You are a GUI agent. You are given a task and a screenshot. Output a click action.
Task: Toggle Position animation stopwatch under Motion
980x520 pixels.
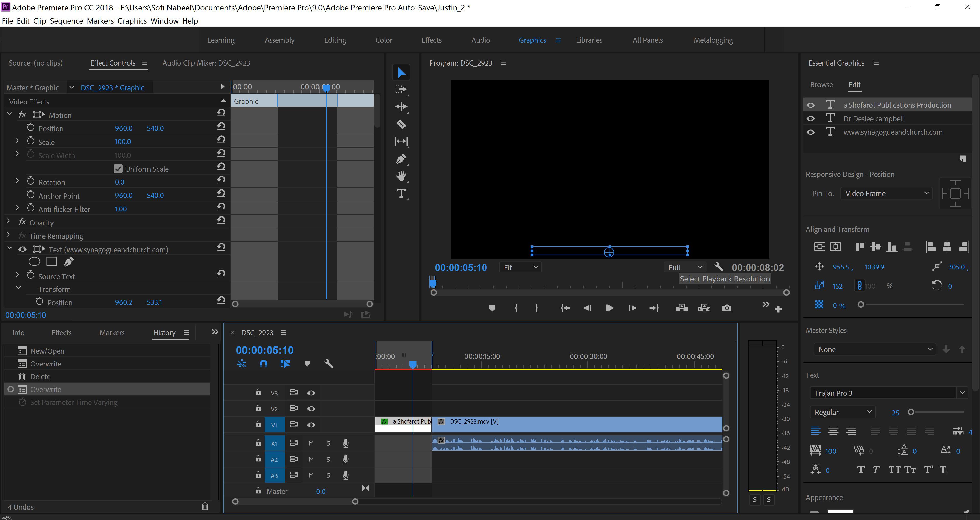click(31, 127)
